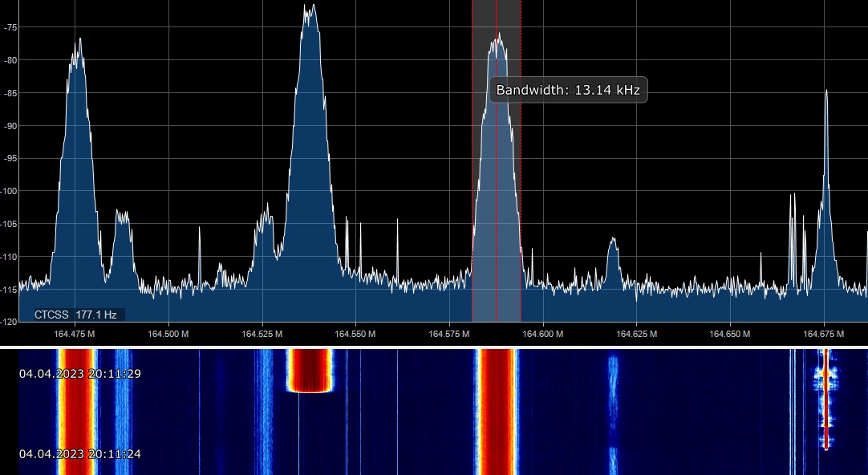868x475 pixels.
Task: Click the narrow red waterfall trace at 164.675 M
Action: [x=826, y=399]
